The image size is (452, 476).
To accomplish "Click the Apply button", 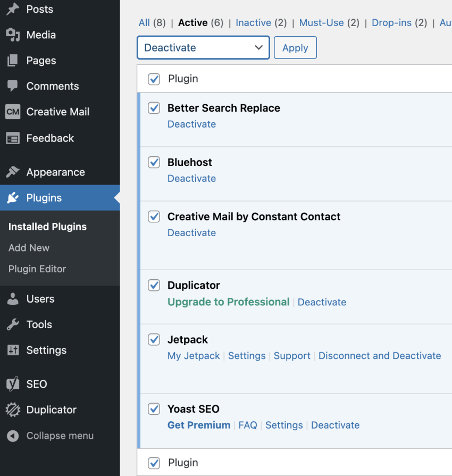I will point(295,47).
